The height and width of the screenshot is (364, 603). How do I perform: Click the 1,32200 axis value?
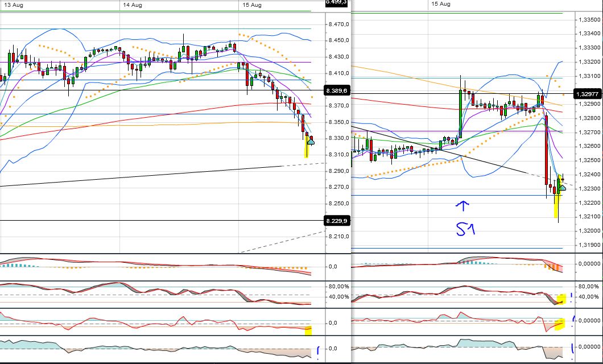[589, 203]
